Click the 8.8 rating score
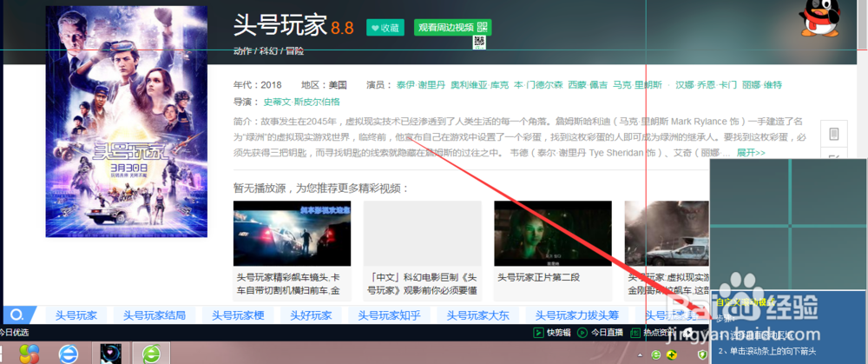 point(343,29)
